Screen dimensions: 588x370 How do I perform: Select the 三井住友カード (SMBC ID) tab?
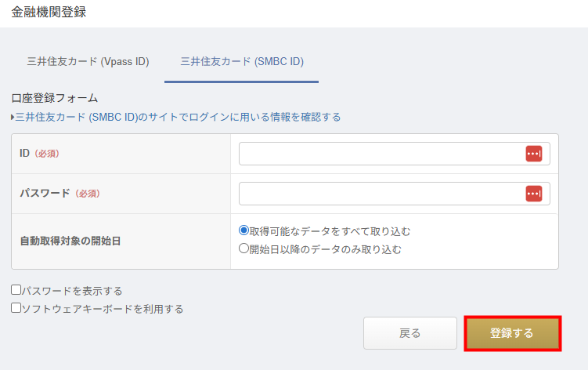coord(241,61)
